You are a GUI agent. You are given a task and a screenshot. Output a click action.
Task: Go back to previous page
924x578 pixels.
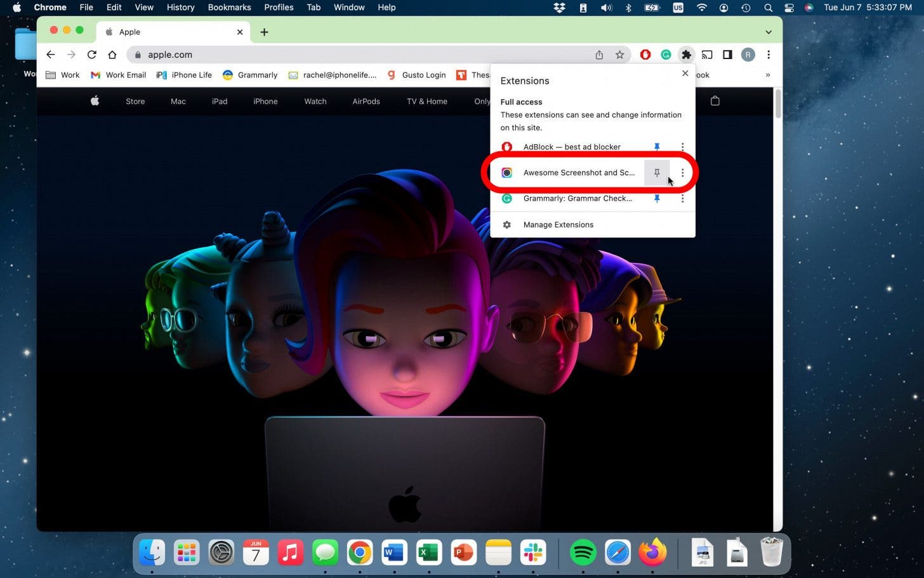coord(51,55)
